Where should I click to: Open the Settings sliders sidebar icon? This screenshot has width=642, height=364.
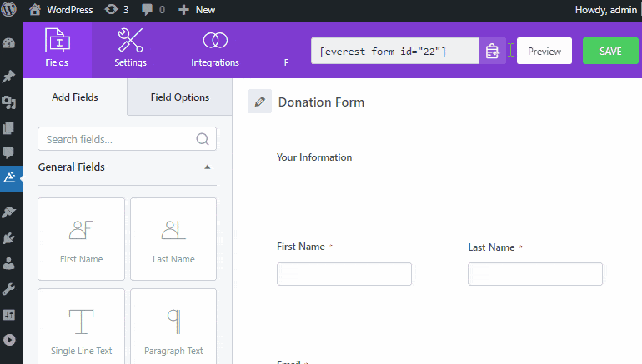point(8,315)
